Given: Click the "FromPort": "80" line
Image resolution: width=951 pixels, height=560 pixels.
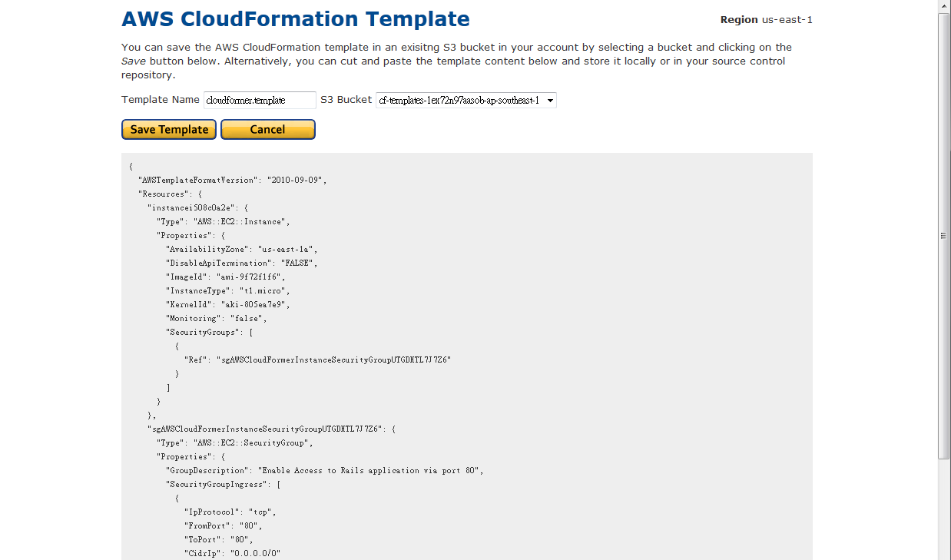Looking at the screenshot, I should tap(224, 525).
